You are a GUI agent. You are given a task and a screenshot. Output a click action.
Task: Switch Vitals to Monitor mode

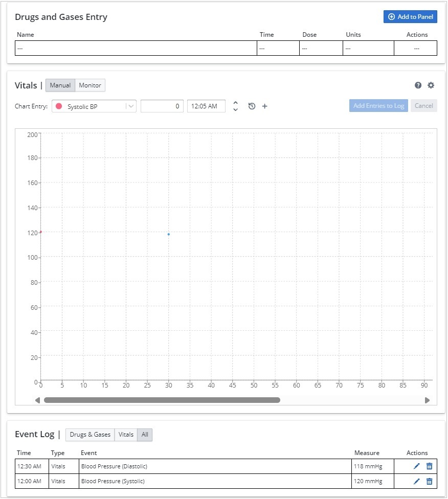[90, 85]
